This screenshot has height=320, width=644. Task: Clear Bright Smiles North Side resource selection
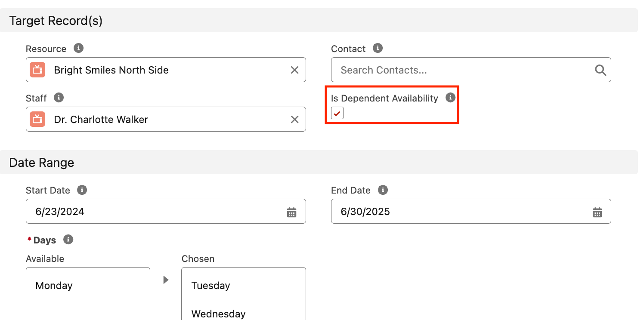[x=294, y=70]
